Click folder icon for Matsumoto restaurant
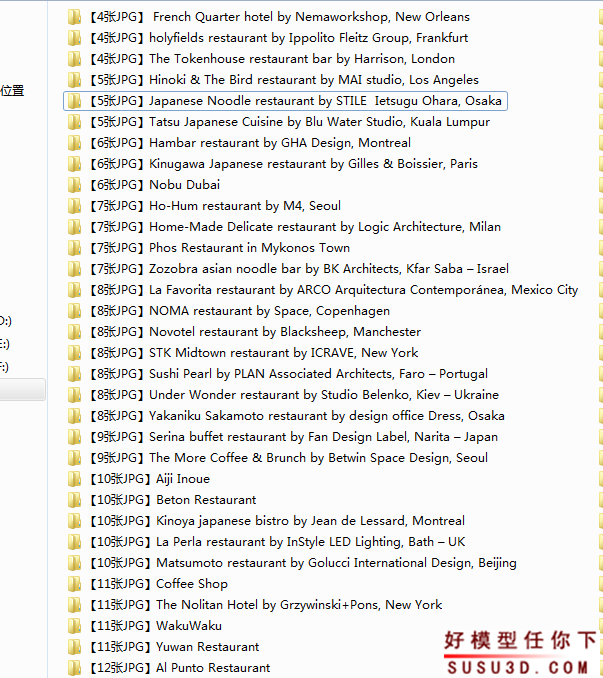Image resolution: width=603 pixels, height=678 pixels. [74, 563]
